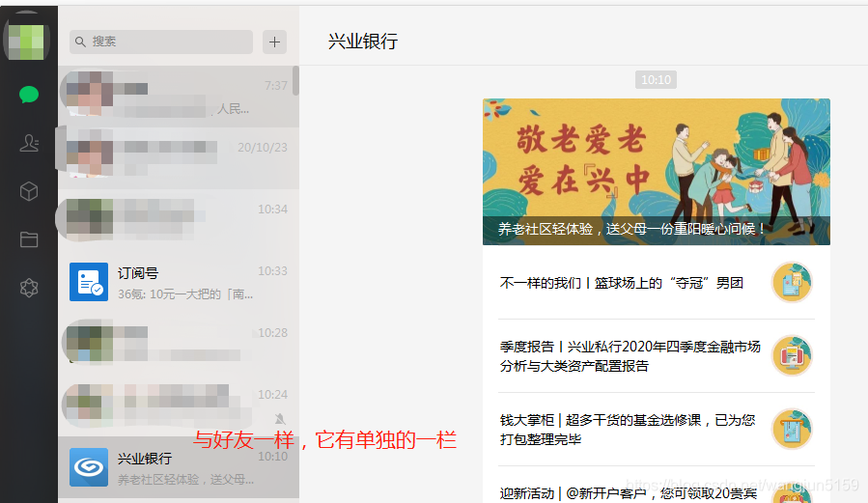Click the 订阅号 blue document avatar icon
The width and height of the screenshot is (868, 503).
(89, 282)
